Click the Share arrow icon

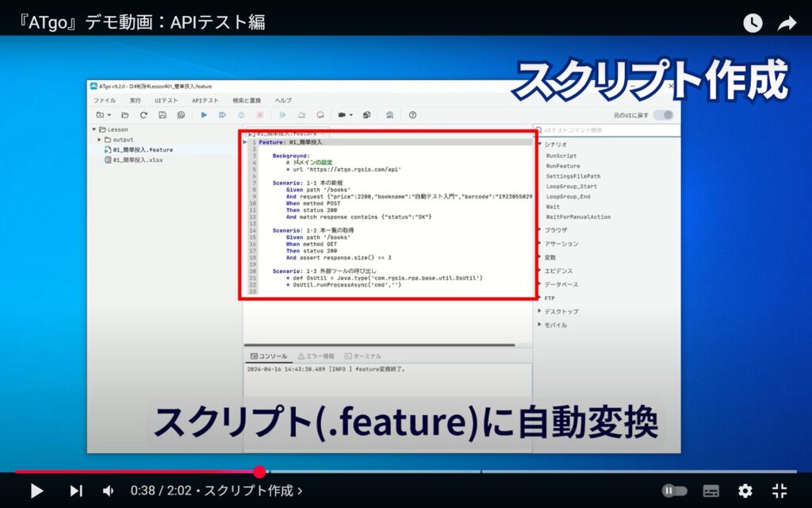pyautogui.click(x=787, y=23)
